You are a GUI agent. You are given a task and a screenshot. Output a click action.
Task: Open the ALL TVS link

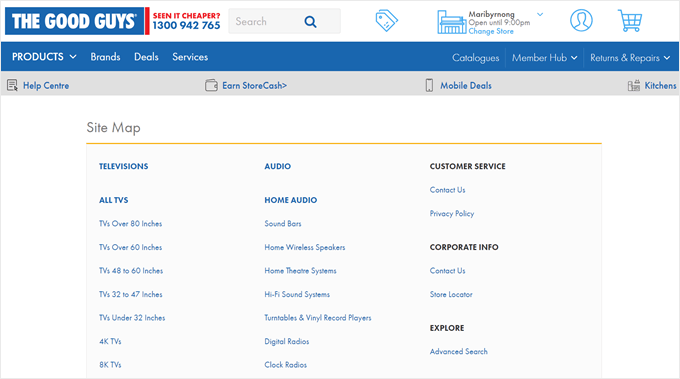coord(114,200)
